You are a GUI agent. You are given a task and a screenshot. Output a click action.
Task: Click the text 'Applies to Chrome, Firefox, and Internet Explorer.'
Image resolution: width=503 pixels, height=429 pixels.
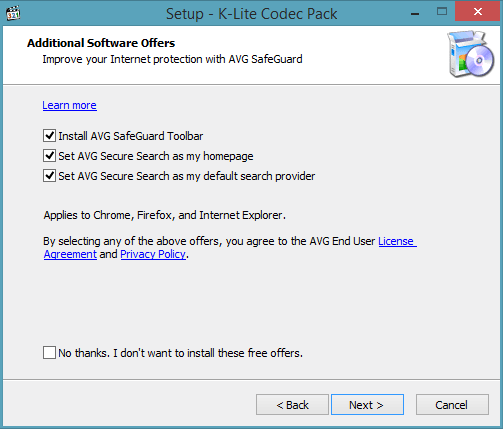(x=165, y=215)
